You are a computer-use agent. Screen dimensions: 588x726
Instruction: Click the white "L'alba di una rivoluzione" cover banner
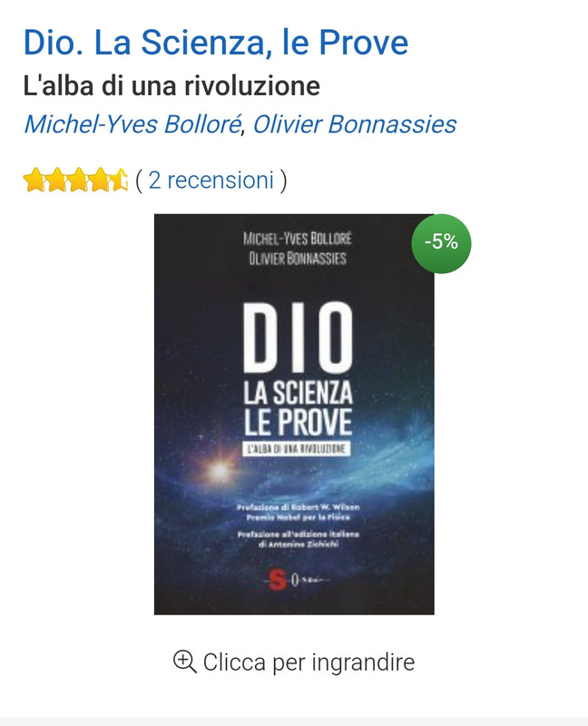[297, 448]
